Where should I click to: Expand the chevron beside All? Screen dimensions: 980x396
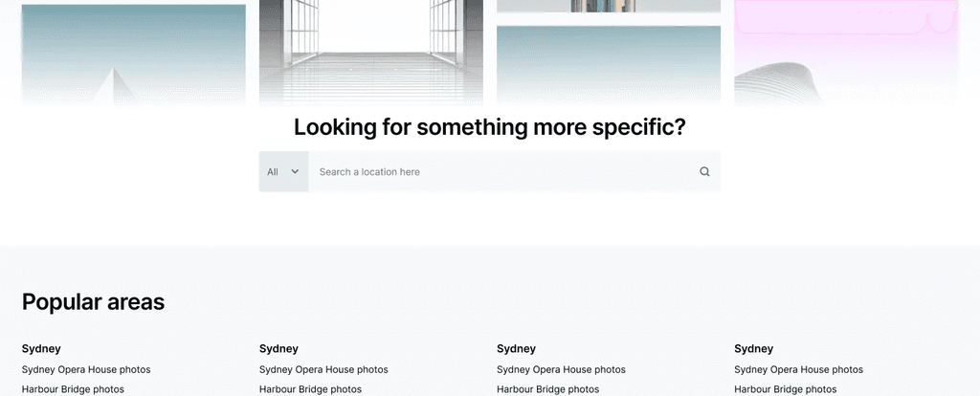point(295,171)
